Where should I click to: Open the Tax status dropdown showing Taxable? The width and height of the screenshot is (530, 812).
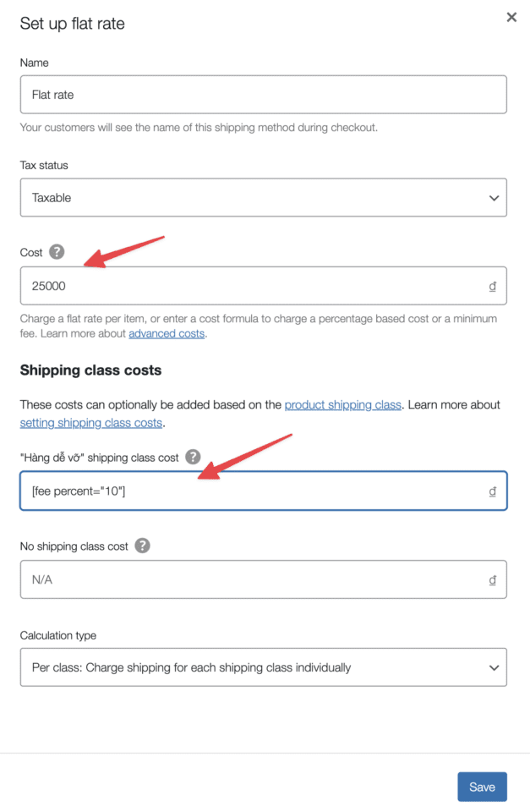tap(263, 197)
